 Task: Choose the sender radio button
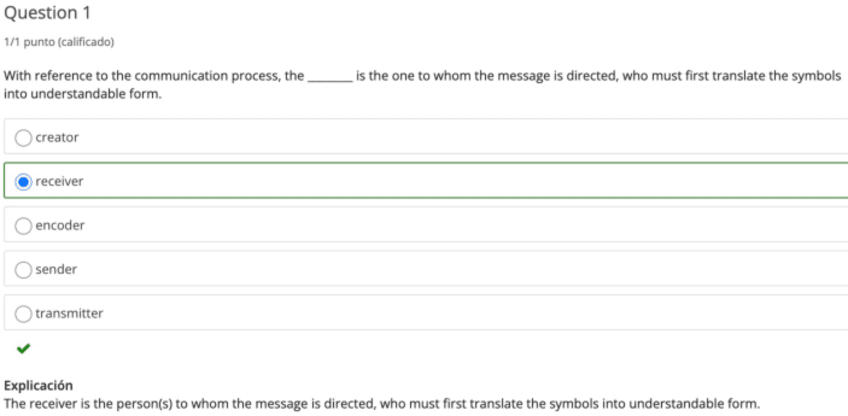(x=25, y=269)
